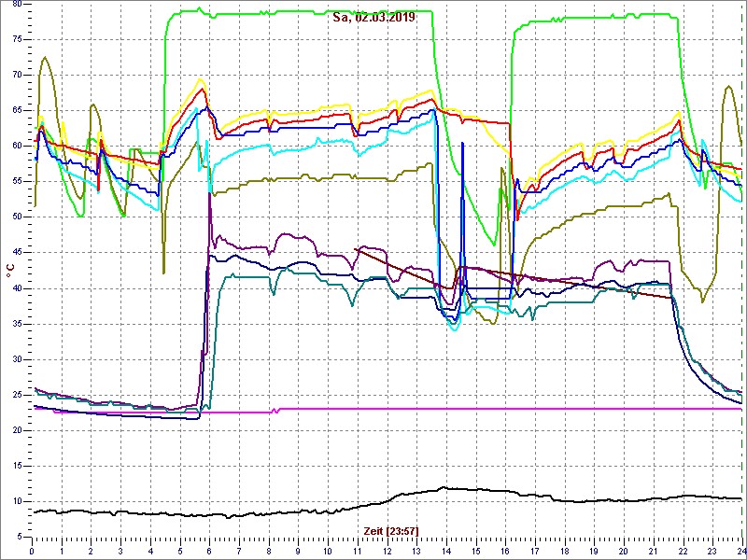The image size is (747, 560).
Task: Select the 80 label on the temperature axis
Action: click(x=17, y=4)
